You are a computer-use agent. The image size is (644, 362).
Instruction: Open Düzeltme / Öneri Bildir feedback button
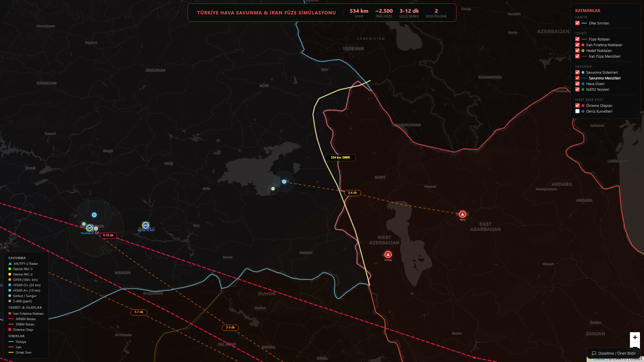pyautogui.click(x=613, y=353)
